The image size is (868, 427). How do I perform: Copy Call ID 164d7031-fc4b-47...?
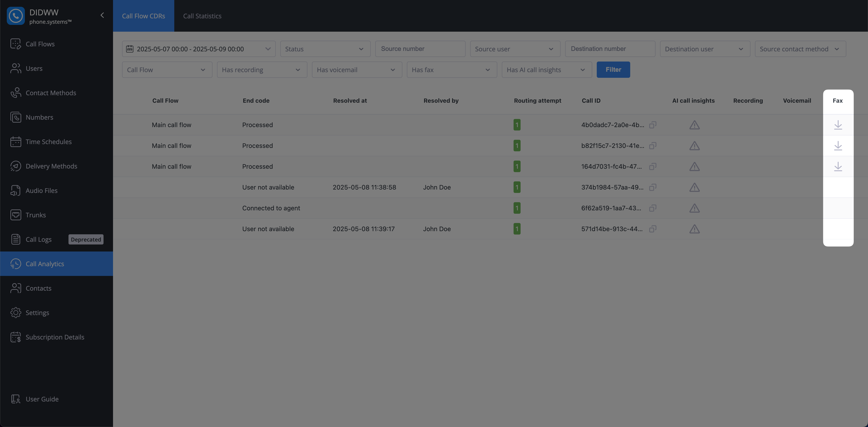click(653, 166)
